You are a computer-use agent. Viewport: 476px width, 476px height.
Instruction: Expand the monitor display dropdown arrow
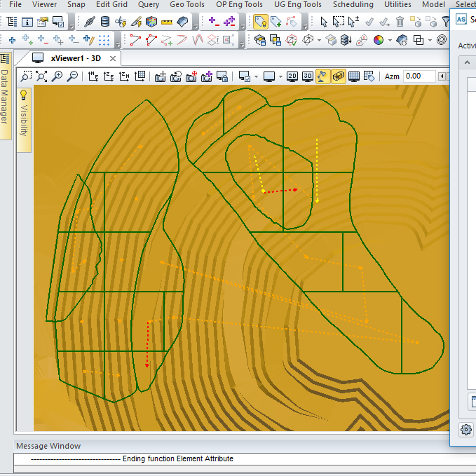pos(280,76)
